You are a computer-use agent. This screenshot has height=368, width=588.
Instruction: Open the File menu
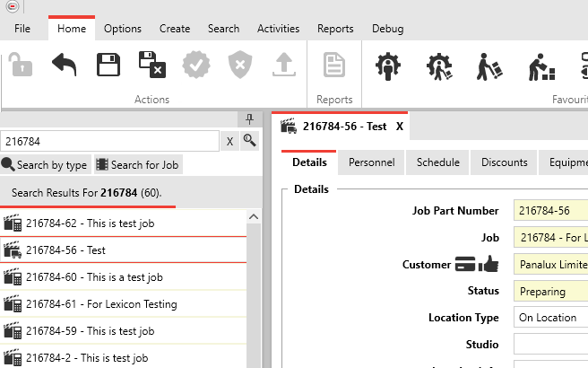(22, 29)
